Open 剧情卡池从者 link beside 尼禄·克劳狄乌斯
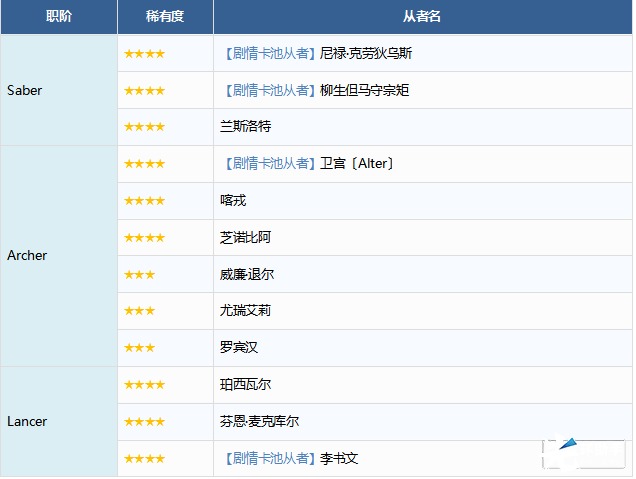Image resolution: width=636 pixels, height=479 pixels. pyautogui.click(x=268, y=54)
